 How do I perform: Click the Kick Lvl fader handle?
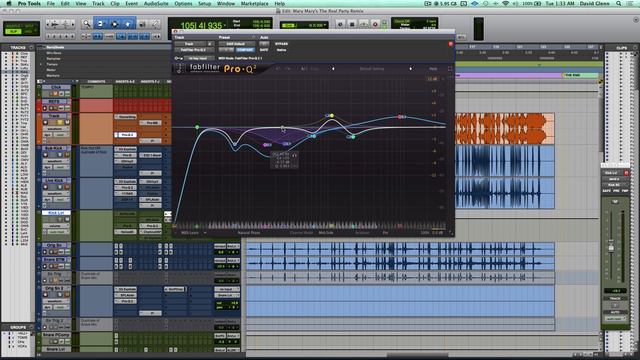pos(611,247)
